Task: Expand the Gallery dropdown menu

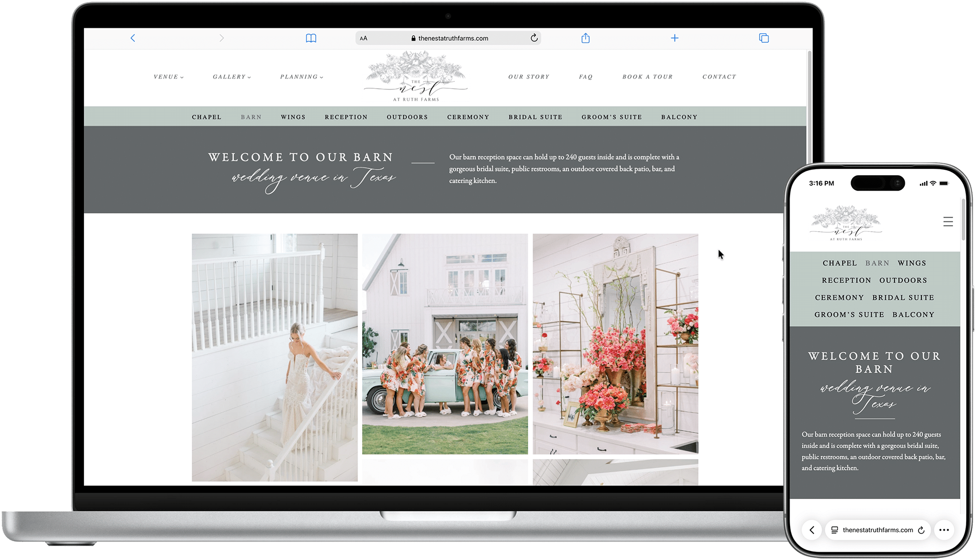Action: pos(231,77)
